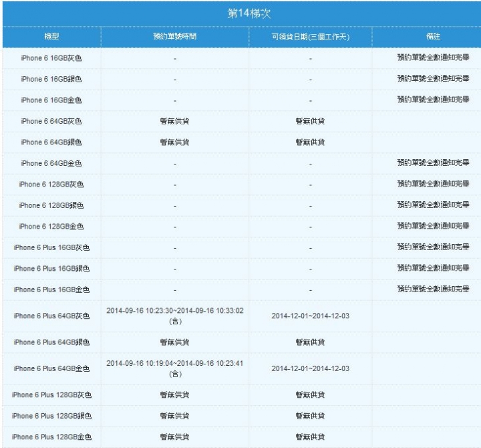Select the iPhone 6 64GB灰色 row label

pos(51,121)
